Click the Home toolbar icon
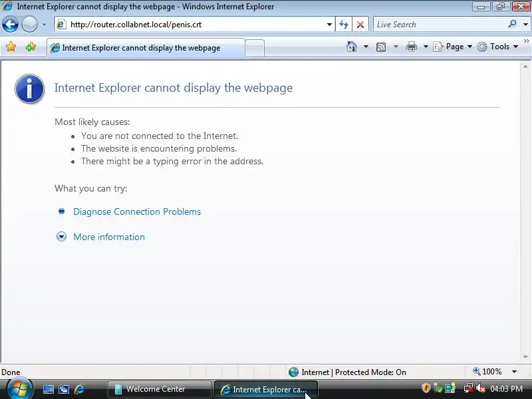 [352, 47]
